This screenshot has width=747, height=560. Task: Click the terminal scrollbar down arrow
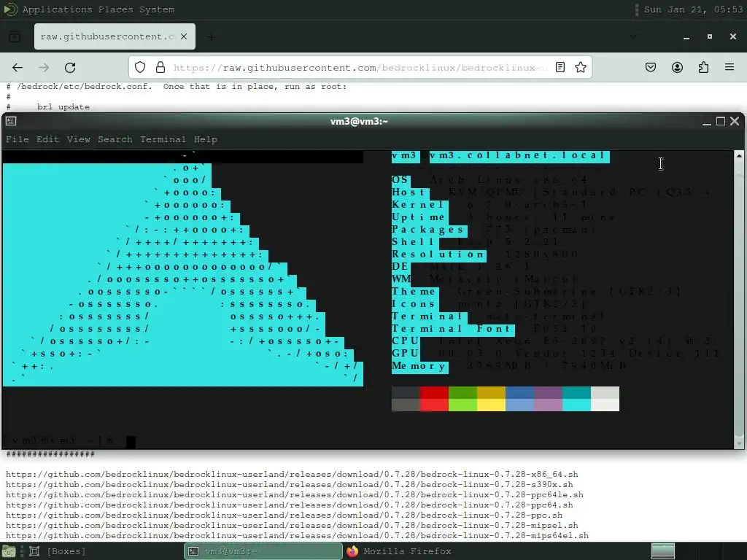tap(739, 444)
